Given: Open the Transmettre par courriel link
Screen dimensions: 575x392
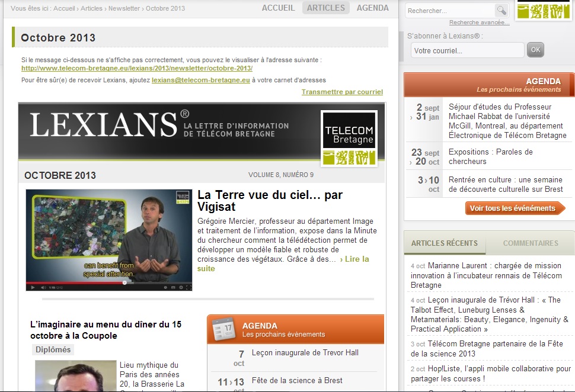Looking at the screenshot, I should (342, 92).
